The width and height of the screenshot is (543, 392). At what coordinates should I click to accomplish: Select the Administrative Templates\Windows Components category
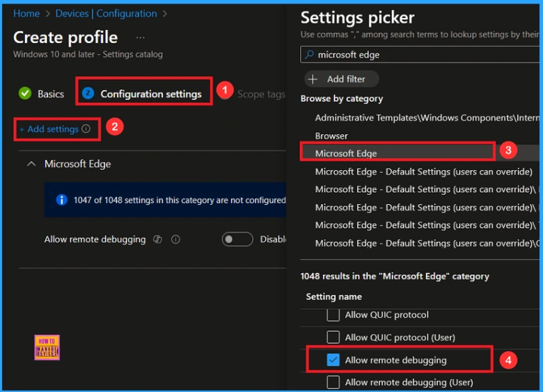point(427,118)
